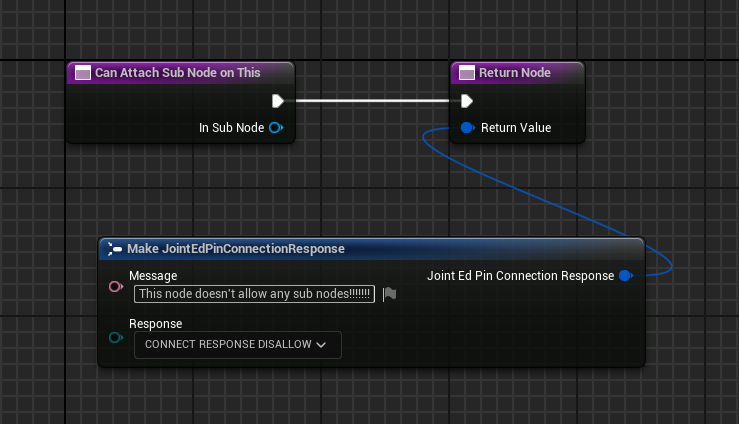
Task: Click the white execution wire between the nodes
Action: (372, 101)
